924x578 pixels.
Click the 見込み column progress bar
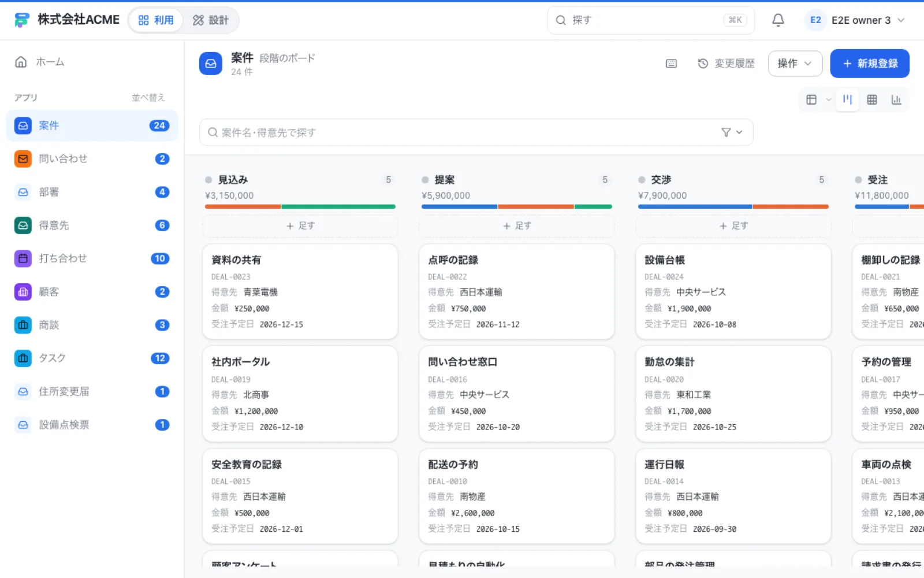pyautogui.click(x=300, y=206)
